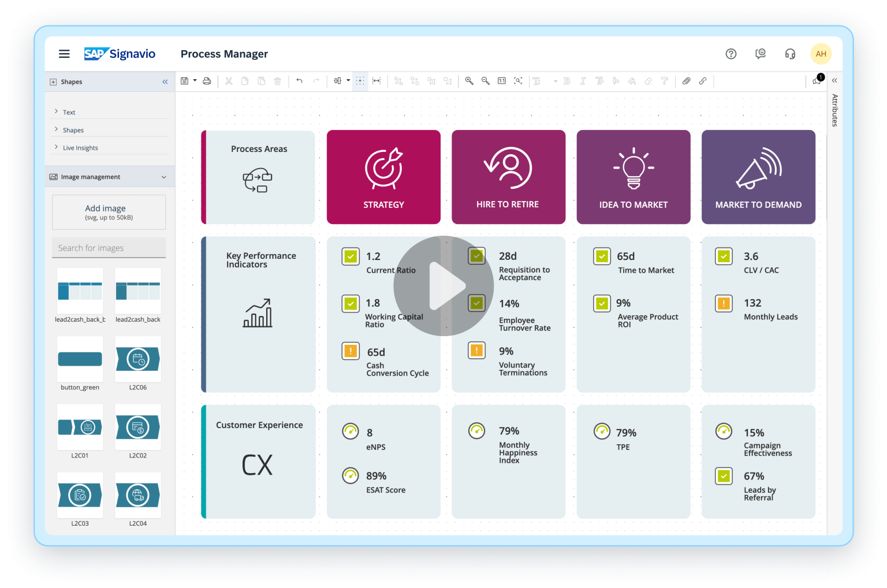The height and width of the screenshot is (588, 887).
Task: Print the current diagram
Action: (207, 81)
